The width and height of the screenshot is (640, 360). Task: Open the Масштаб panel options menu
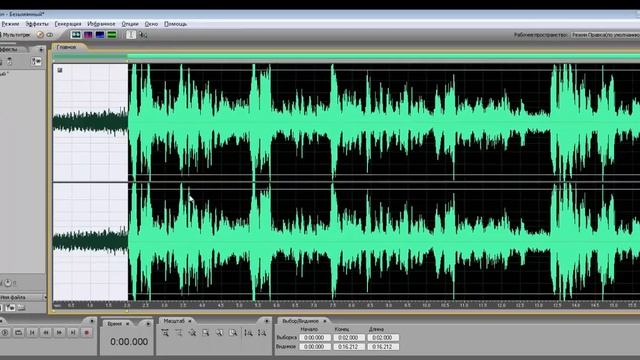267,321
